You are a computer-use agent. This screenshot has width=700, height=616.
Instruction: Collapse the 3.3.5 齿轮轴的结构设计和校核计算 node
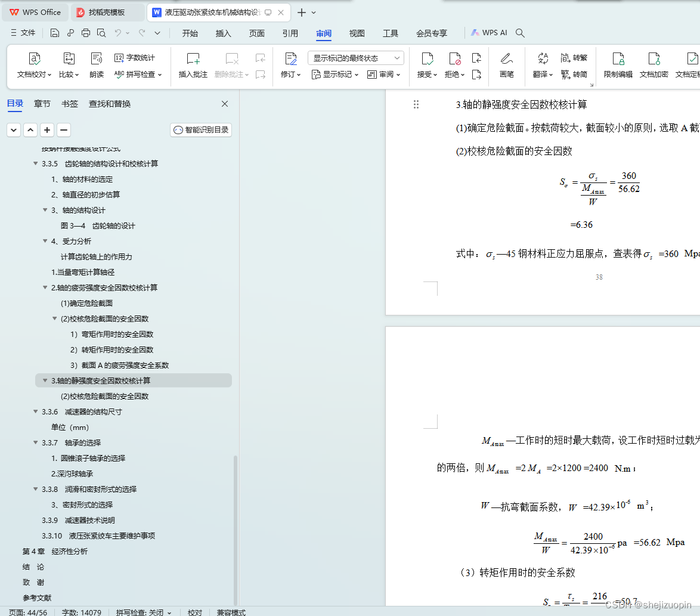tap(36, 164)
